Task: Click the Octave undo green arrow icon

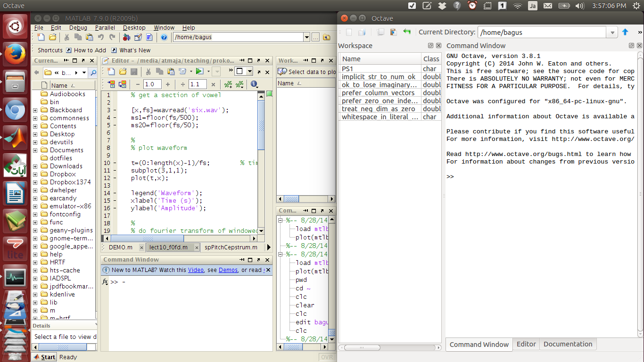Action: pyautogui.click(x=406, y=32)
